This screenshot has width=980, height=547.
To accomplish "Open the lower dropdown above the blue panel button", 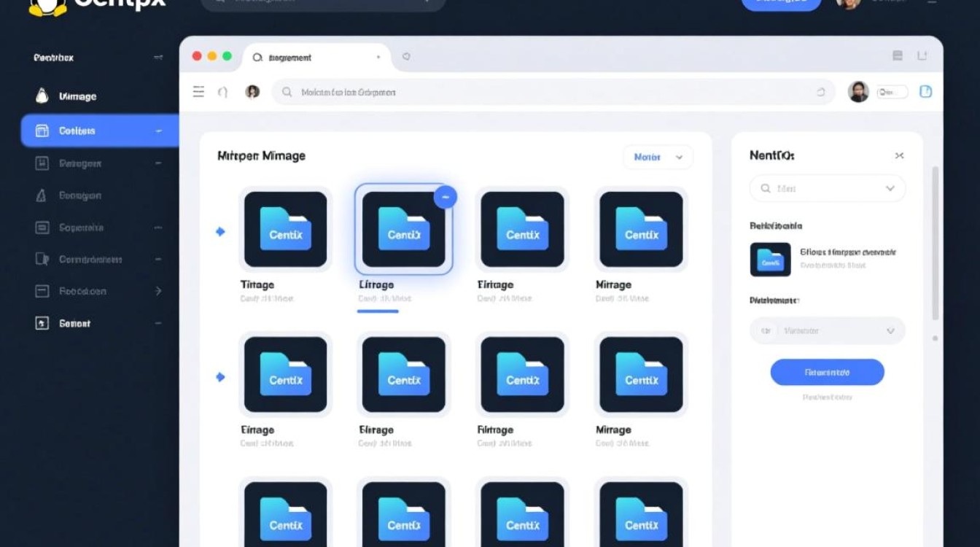I will point(828,330).
